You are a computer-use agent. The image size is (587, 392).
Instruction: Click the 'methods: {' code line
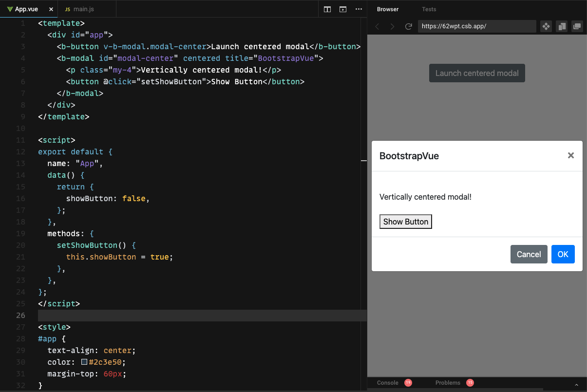tap(71, 234)
